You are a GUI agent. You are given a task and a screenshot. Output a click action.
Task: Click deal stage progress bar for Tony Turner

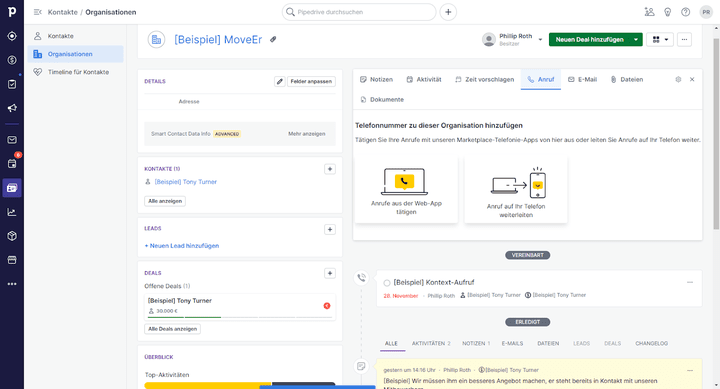click(x=240, y=317)
